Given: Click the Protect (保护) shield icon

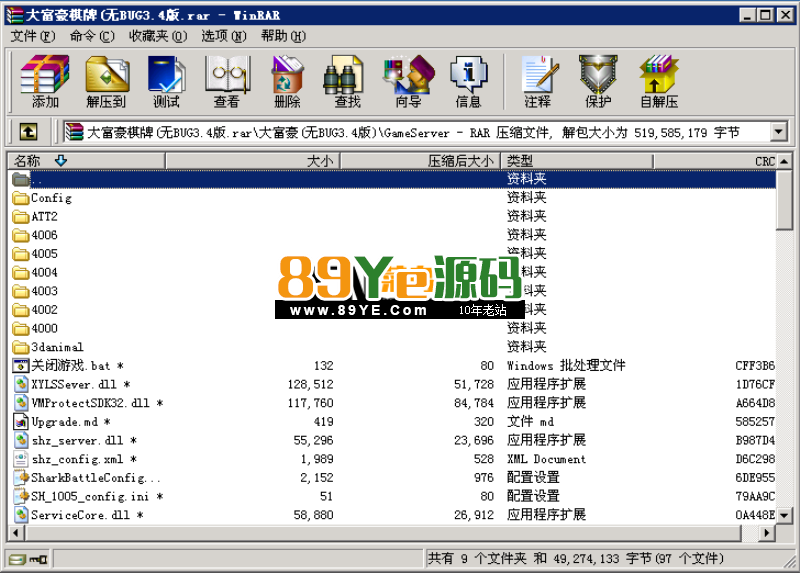Looking at the screenshot, I should pos(598,82).
